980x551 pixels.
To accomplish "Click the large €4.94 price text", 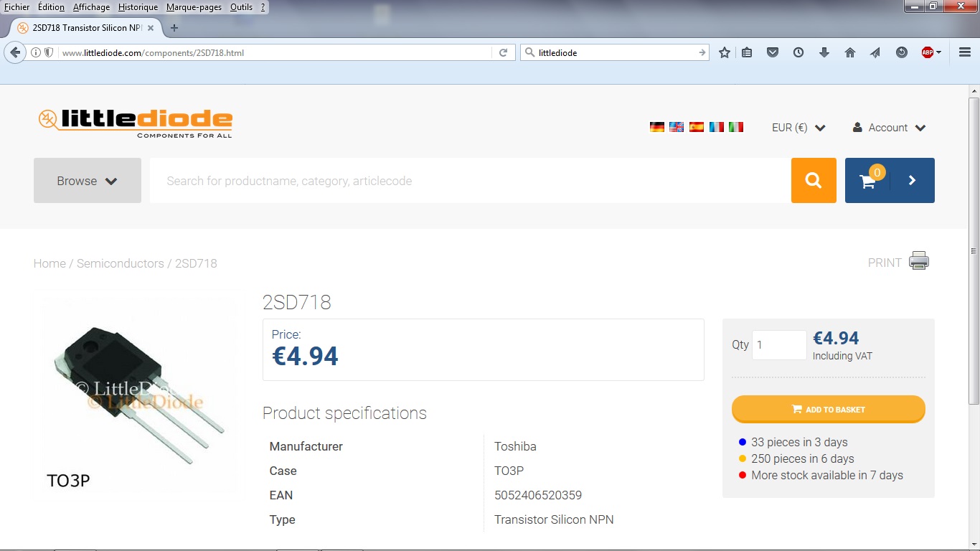I will pos(306,356).
